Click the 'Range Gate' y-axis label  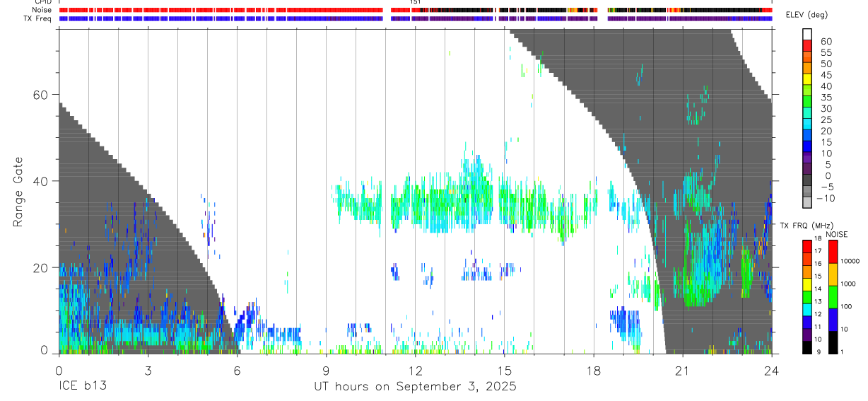(20, 192)
